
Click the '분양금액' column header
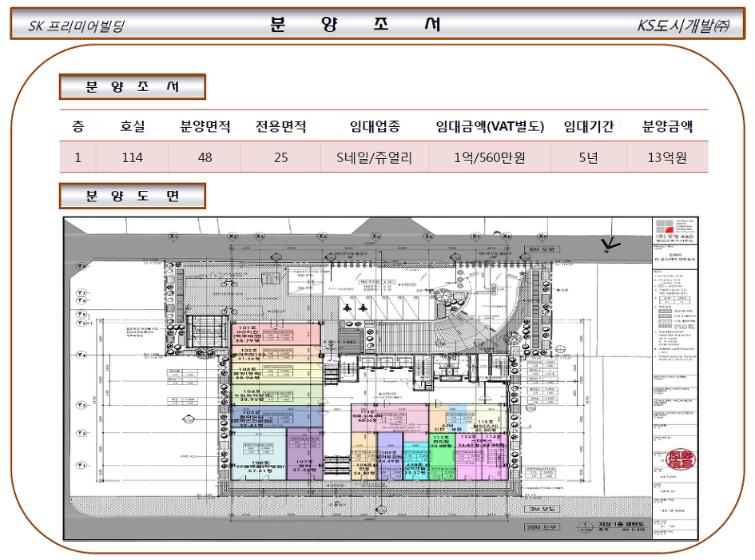(x=667, y=126)
